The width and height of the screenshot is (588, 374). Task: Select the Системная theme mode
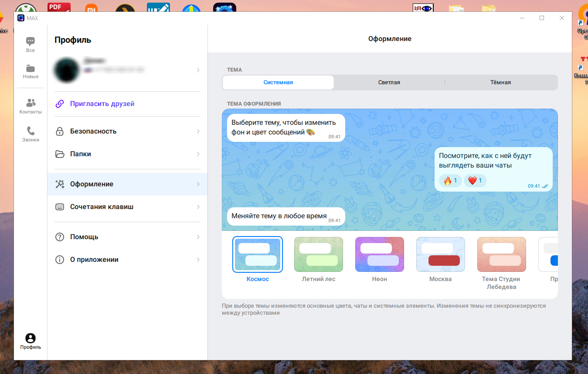[x=278, y=82]
